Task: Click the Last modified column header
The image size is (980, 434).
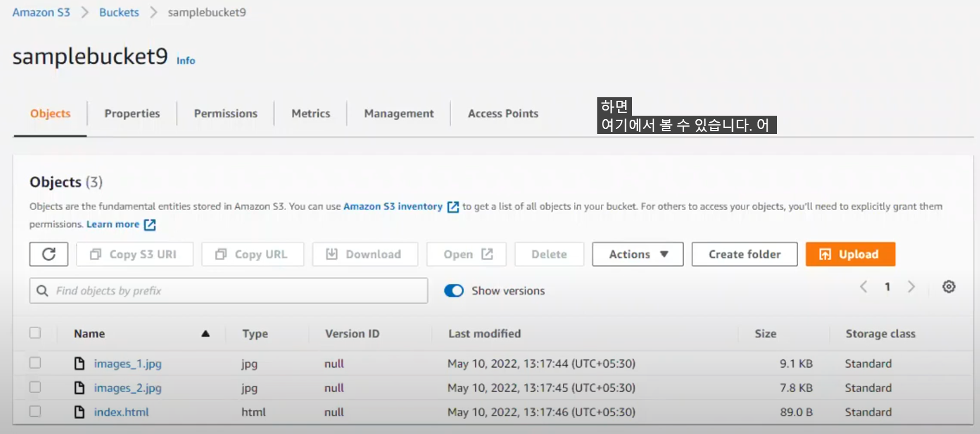Action: [485, 333]
